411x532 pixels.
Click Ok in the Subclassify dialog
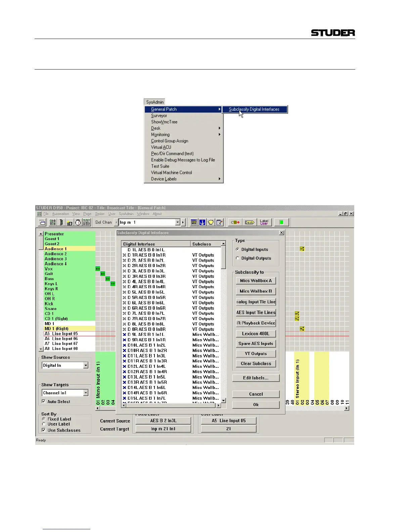click(256, 405)
